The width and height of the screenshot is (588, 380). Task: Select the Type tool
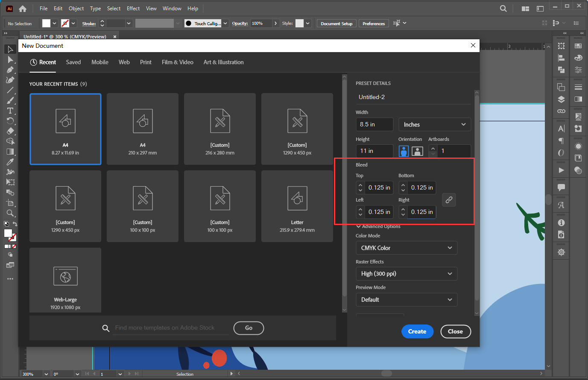pyautogui.click(x=10, y=111)
